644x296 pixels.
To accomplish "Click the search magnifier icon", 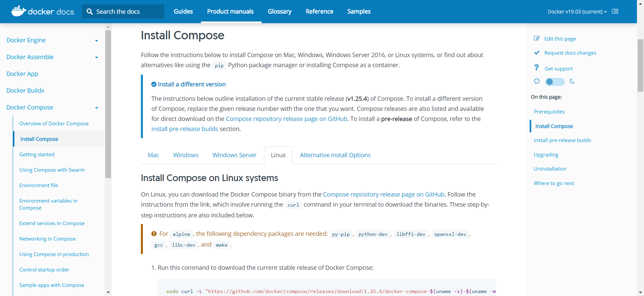I will point(90,11).
